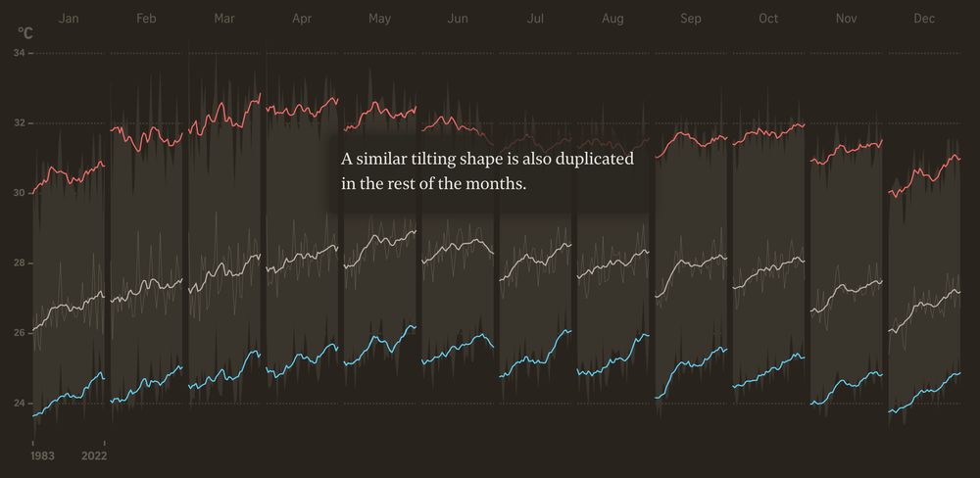
Task: Click the blue minimum line in September
Action: point(690,364)
